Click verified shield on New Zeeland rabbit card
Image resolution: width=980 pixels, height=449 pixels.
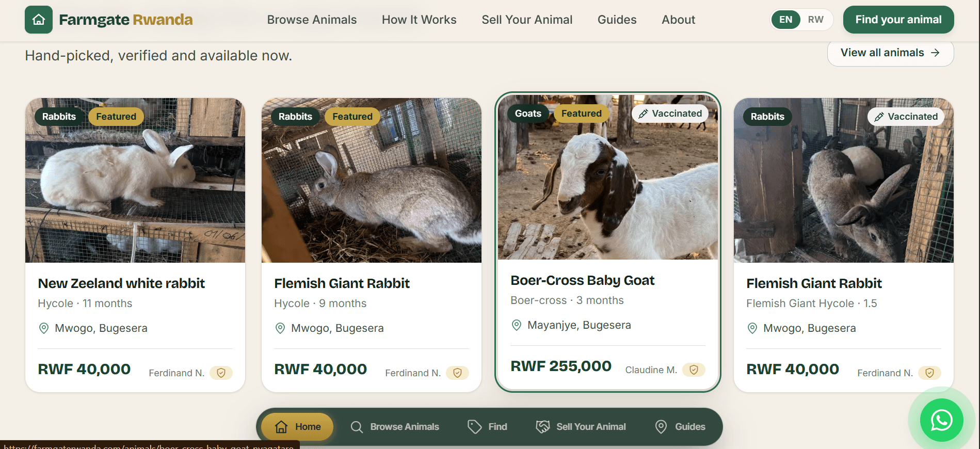[x=221, y=373]
